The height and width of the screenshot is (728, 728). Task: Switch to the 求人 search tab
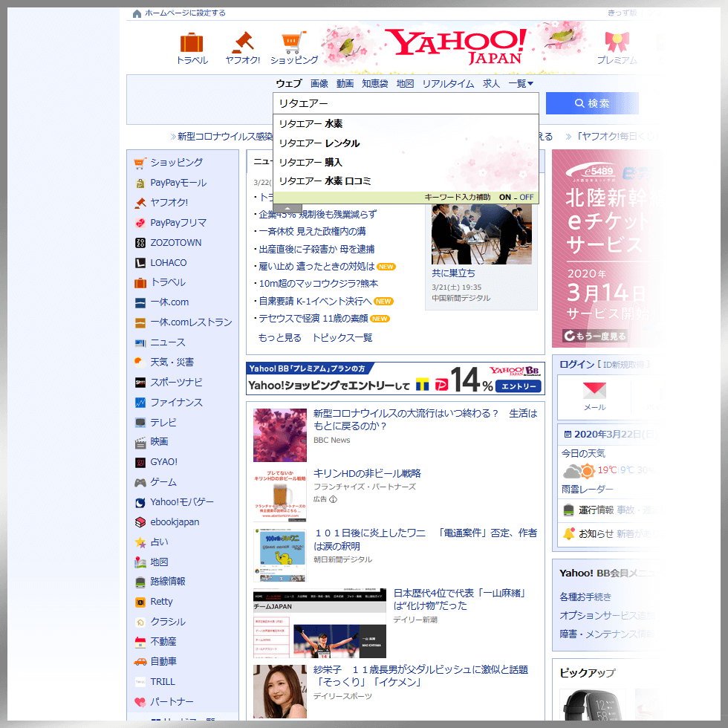coord(491,83)
